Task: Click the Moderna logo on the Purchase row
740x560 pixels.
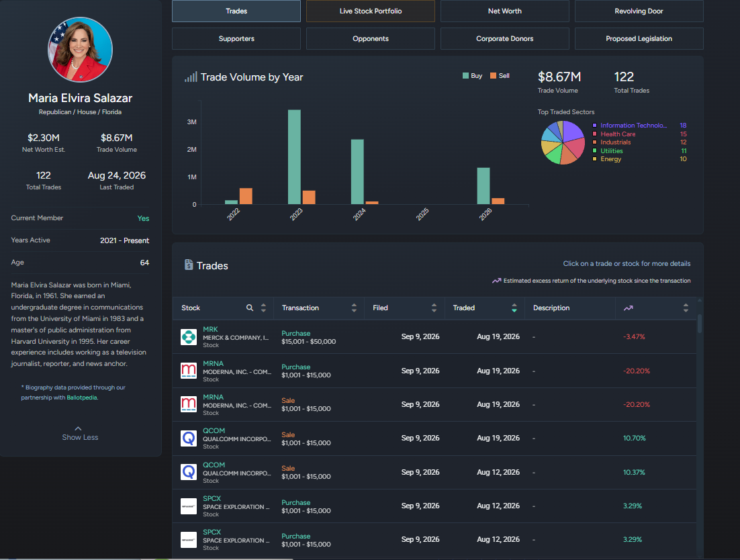Action: click(x=189, y=371)
